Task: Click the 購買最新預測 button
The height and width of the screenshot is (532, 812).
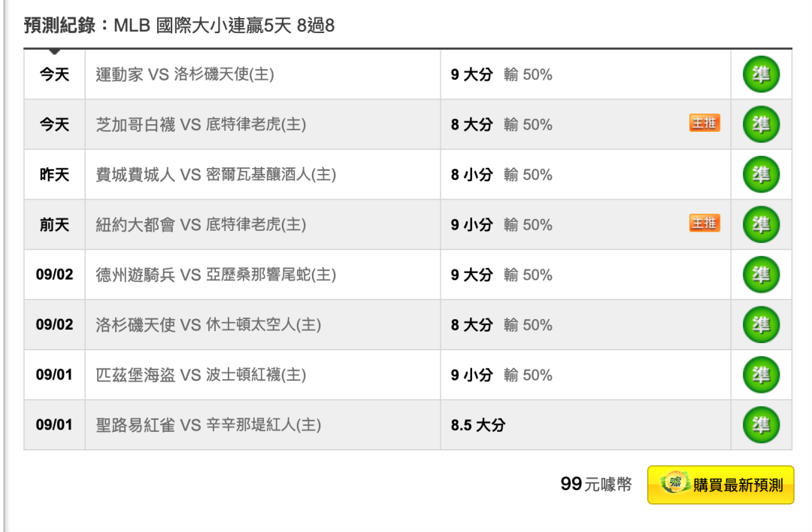Action: point(720,485)
